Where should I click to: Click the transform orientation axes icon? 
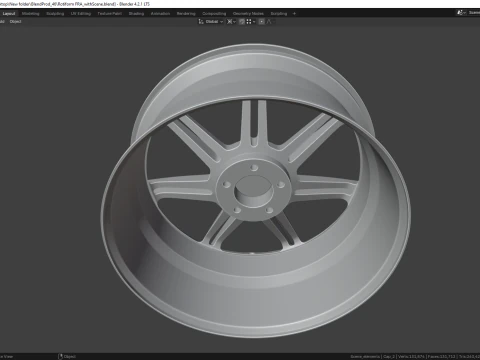[x=201, y=22]
